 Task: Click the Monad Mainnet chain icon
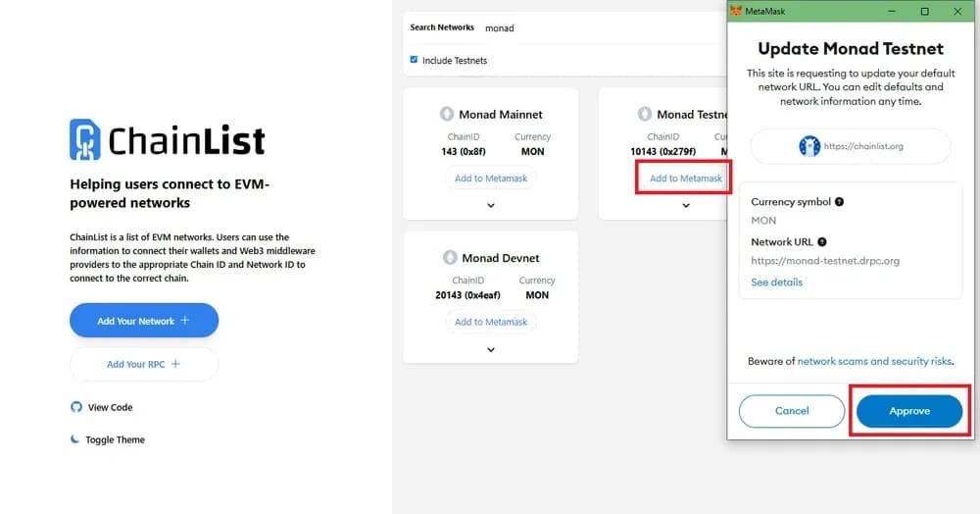click(x=447, y=114)
